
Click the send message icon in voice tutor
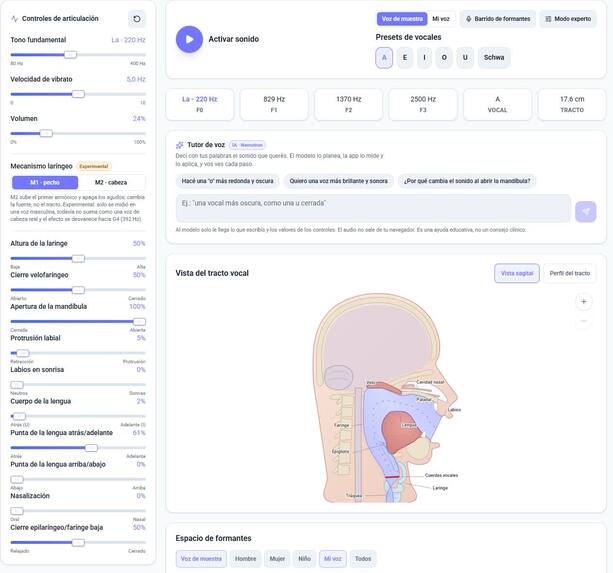[x=585, y=211]
